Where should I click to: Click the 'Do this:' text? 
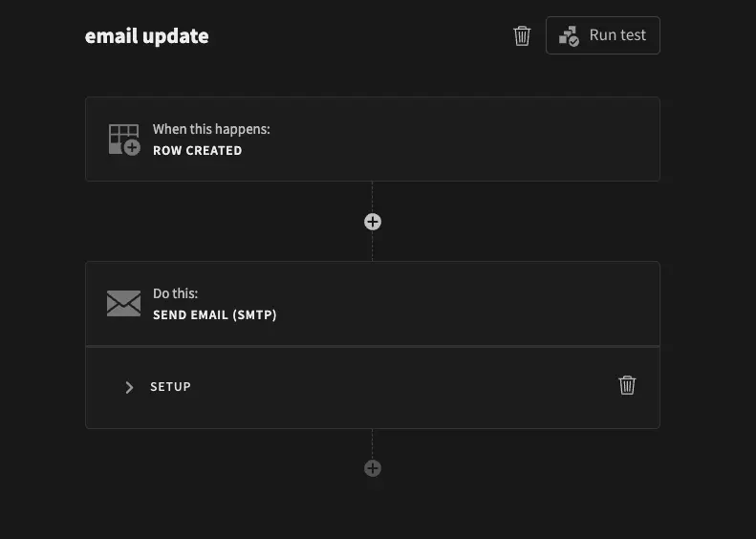click(x=175, y=293)
